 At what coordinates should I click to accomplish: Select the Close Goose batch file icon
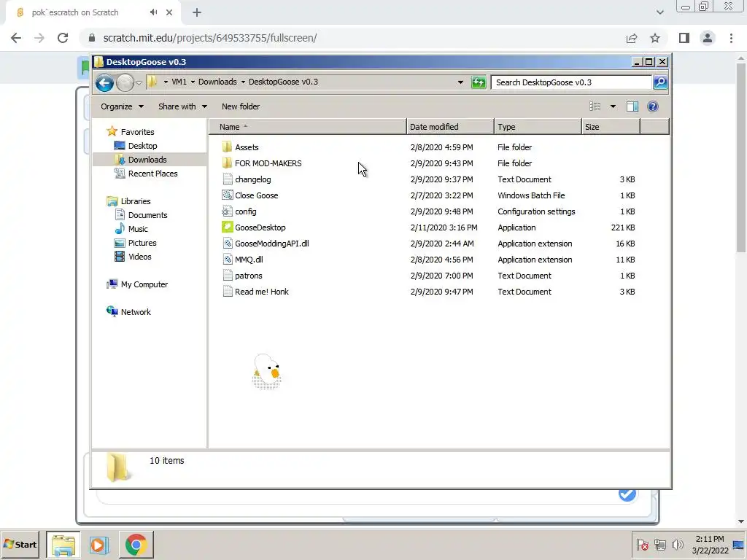pyautogui.click(x=228, y=195)
